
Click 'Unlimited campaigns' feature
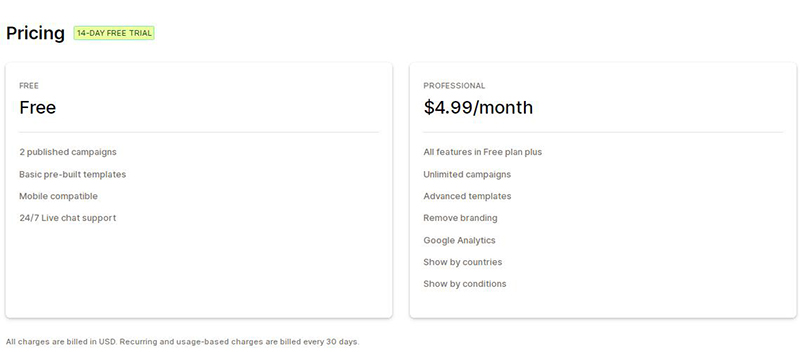point(467,175)
